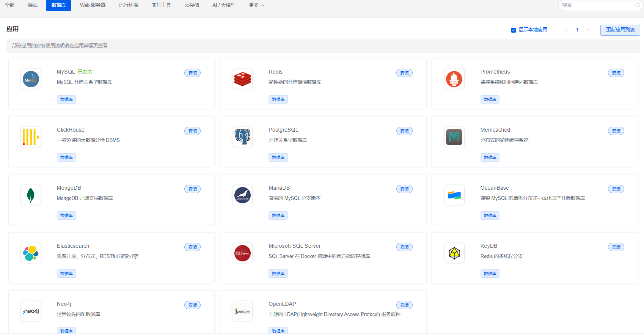The width and height of the screenshot is (644, 335).
Task: Install MongoDB with its 安装 button
Action: point(193,189)
